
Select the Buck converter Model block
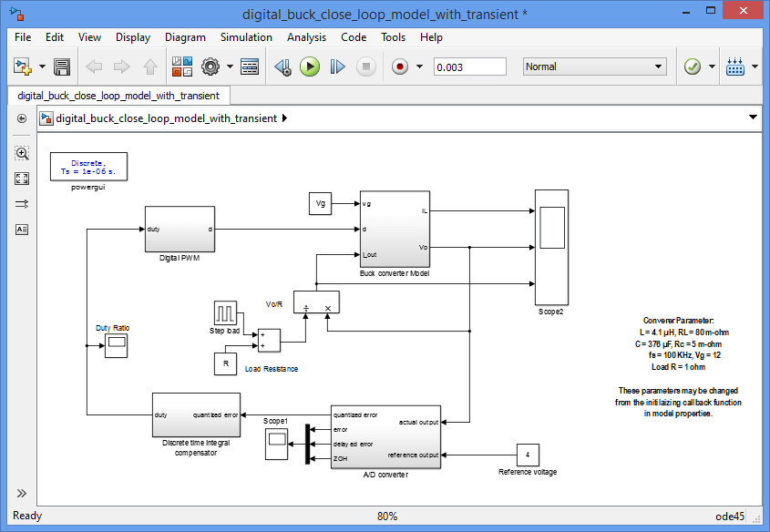(395, 230)
